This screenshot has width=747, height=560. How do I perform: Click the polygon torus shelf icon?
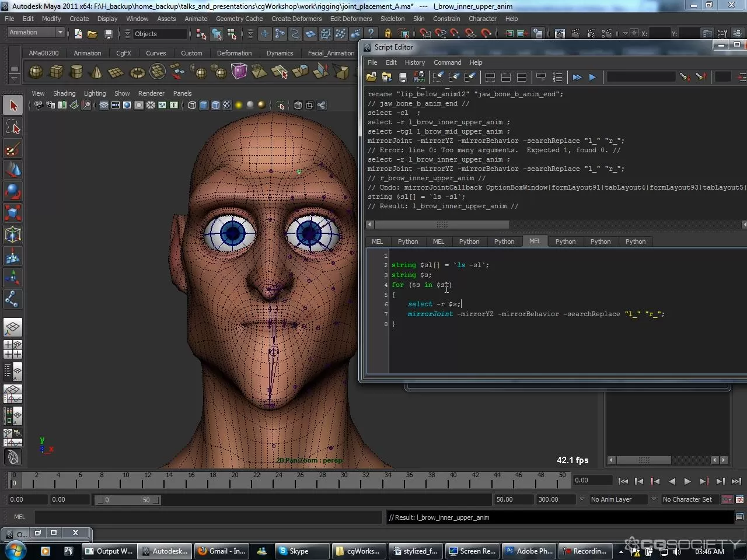click(x=137, y=72)
